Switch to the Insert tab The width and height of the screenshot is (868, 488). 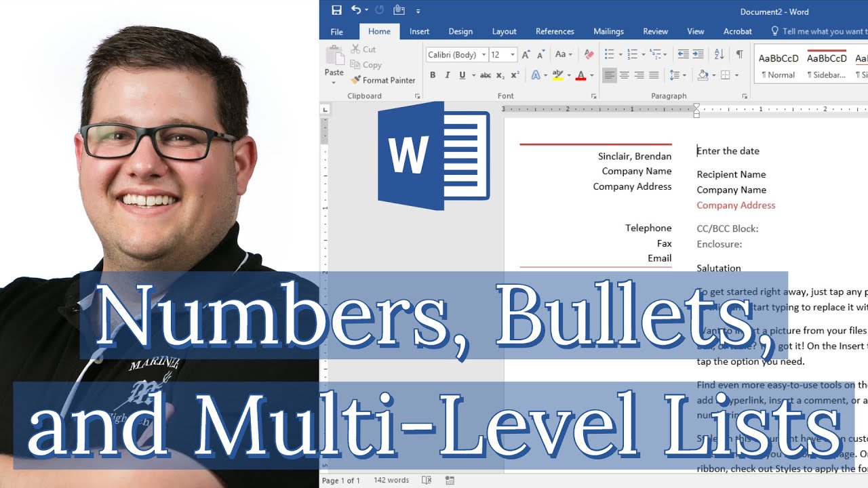419,31
